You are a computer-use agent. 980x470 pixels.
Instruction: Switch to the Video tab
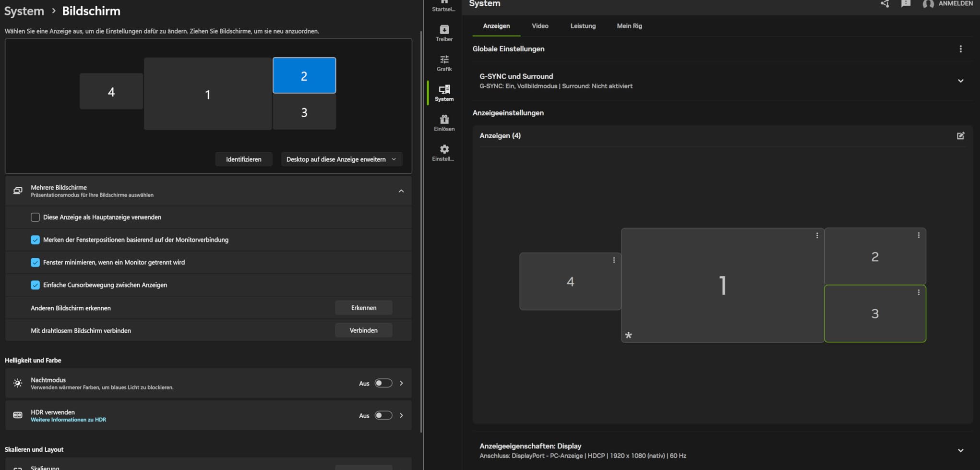click(540, 26)
